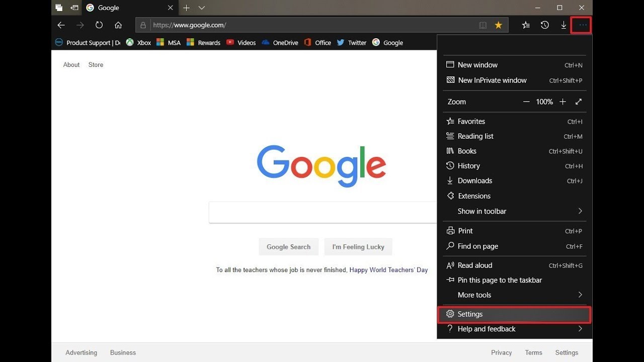Decrease zoom with minus button
Image resolution: width=644 pixels, height=362 pixels.
tap(526, 102)
